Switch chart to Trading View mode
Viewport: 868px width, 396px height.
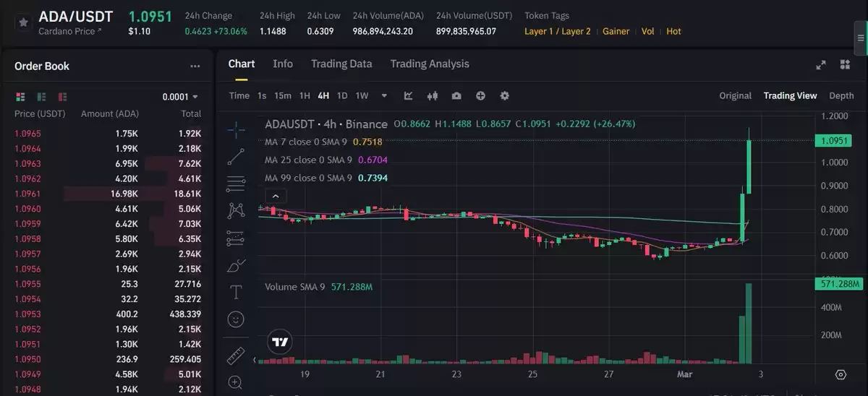[790, 95]
